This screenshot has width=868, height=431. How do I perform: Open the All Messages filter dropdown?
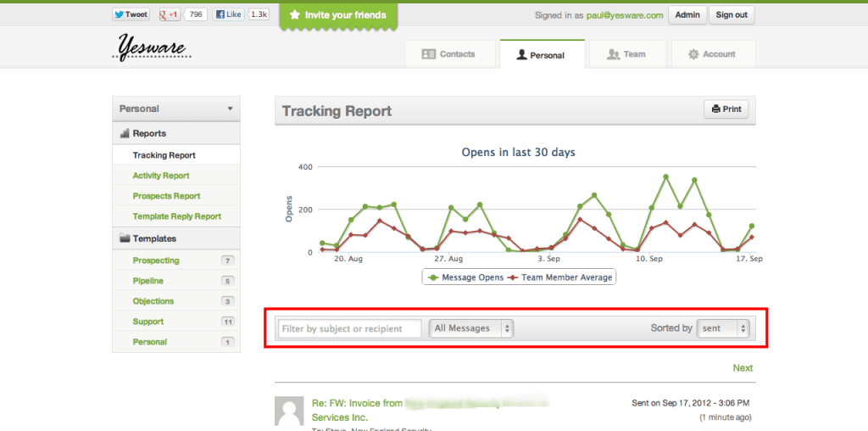[472, 328]
